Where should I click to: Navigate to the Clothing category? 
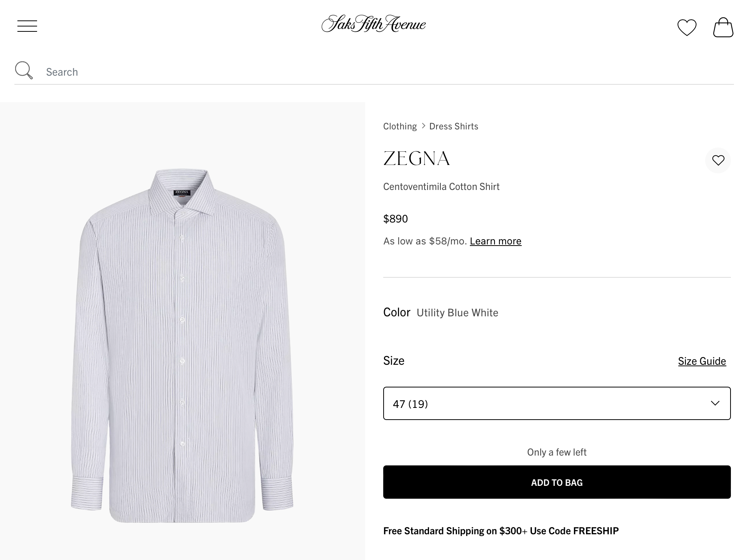399,126
